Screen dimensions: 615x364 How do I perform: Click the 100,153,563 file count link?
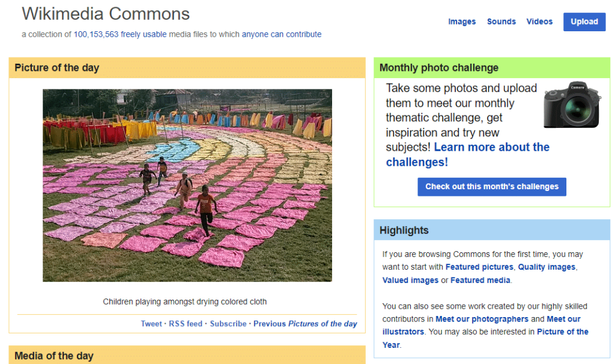point(96,34)
